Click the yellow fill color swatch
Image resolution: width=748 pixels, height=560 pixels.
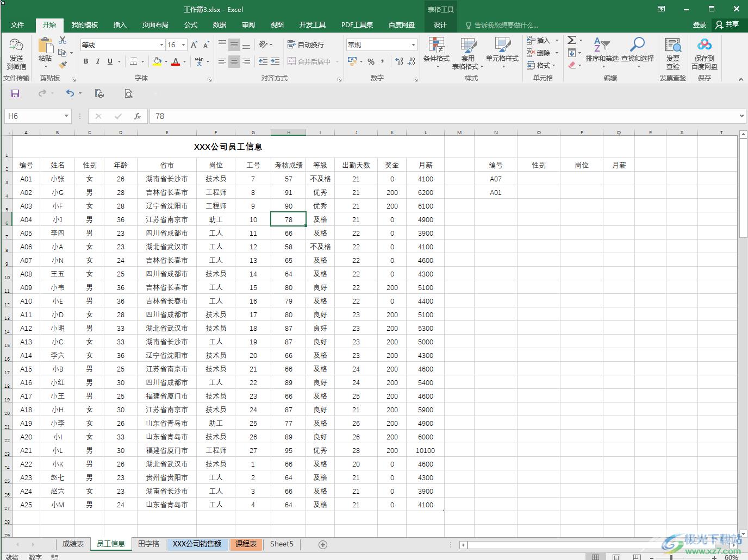(x=157, y=61)
